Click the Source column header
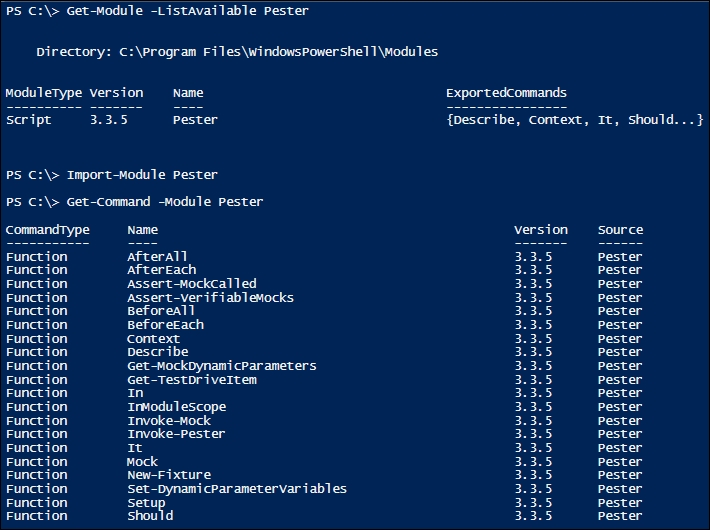Screen dimensions: 710x530 [x=620, y=230]
